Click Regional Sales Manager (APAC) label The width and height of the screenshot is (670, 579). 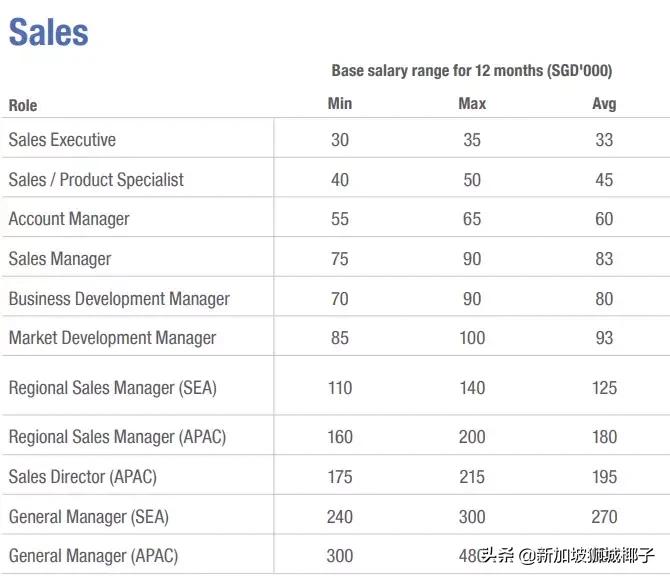[117, 437]
